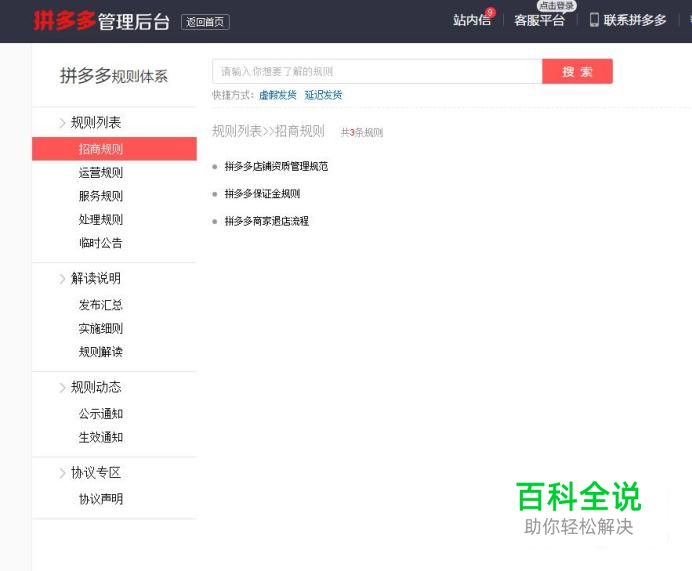
Task: Open 生效通知 in sidebar
Action: pos(101,437)
